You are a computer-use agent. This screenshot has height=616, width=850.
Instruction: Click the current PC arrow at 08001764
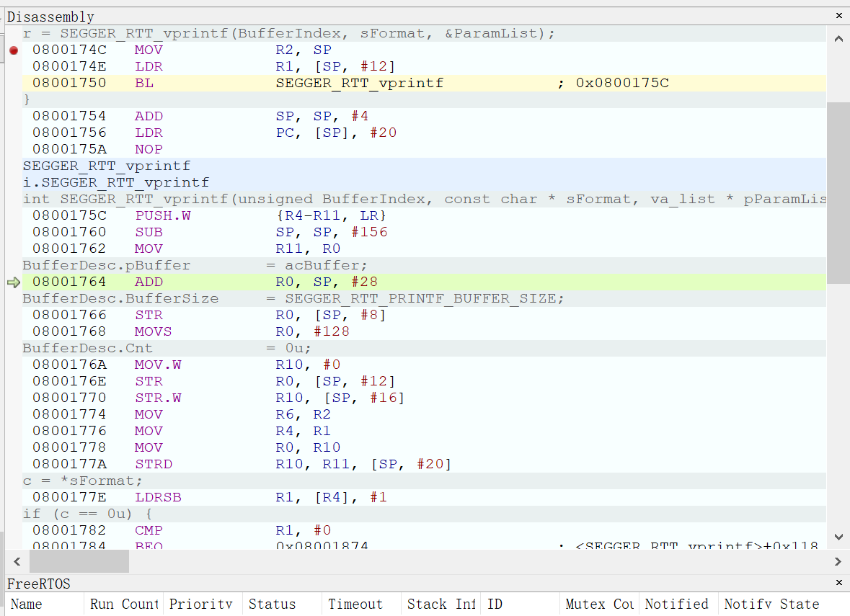(x=13, y=282)
